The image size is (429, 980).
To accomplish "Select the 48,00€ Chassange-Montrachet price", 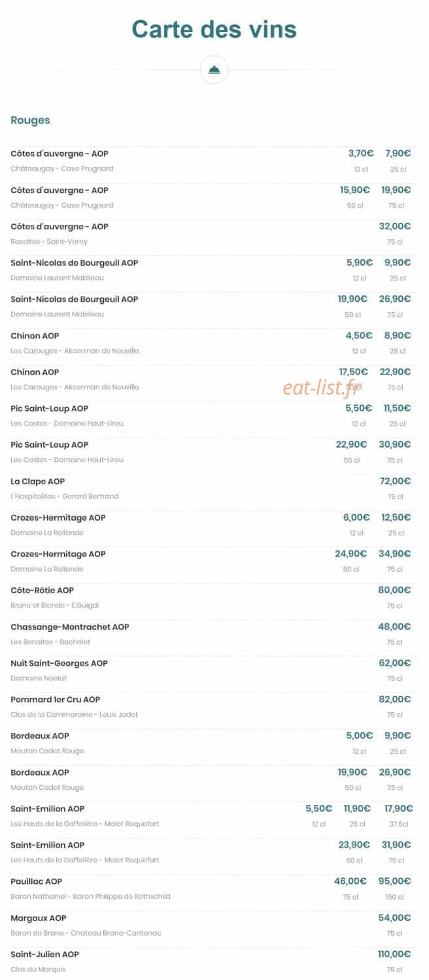I will pos(394,627).
